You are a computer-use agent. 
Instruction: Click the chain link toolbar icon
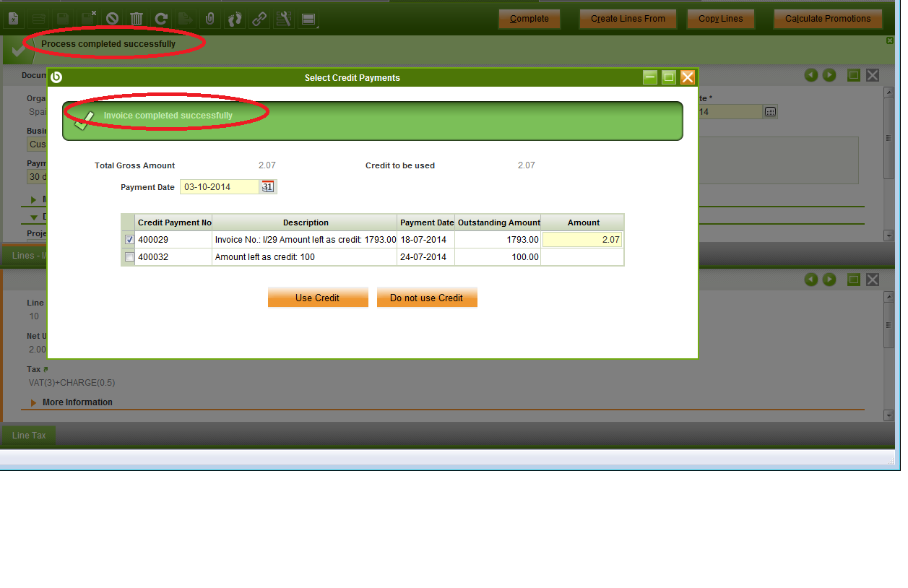coord(259,19)
